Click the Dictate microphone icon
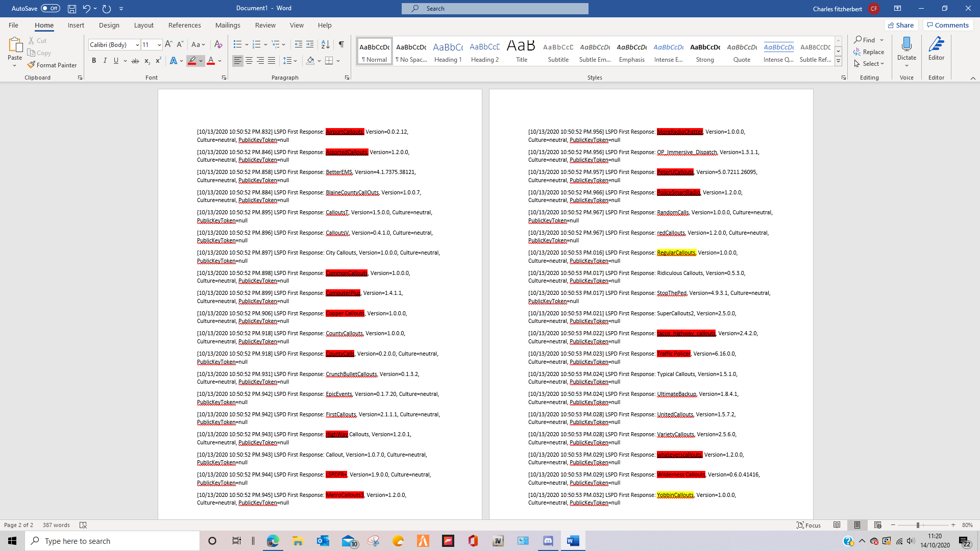Screen dimensions: 980x551 point(906,45)
